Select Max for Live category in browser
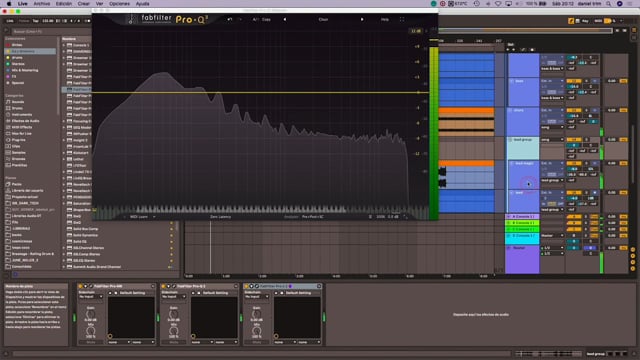This screenshot has width=640, height=360. pos(21,133)
